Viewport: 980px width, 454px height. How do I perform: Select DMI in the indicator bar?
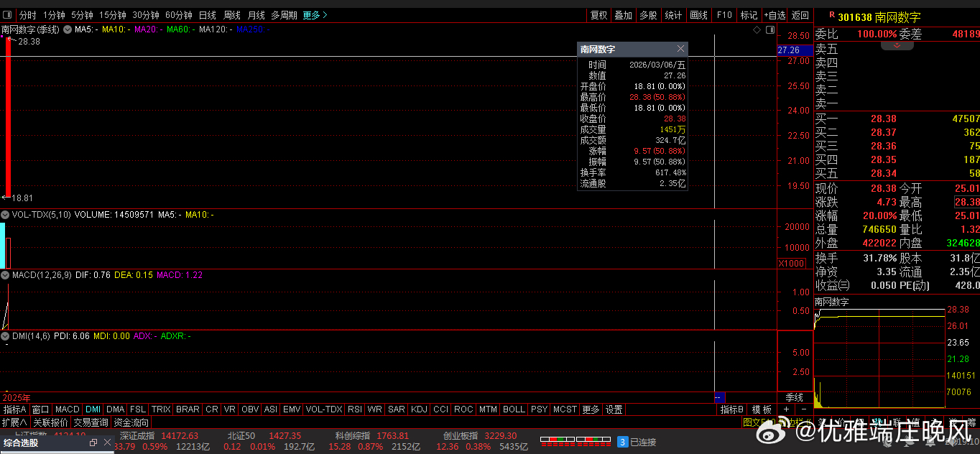(x=93, y=409)
